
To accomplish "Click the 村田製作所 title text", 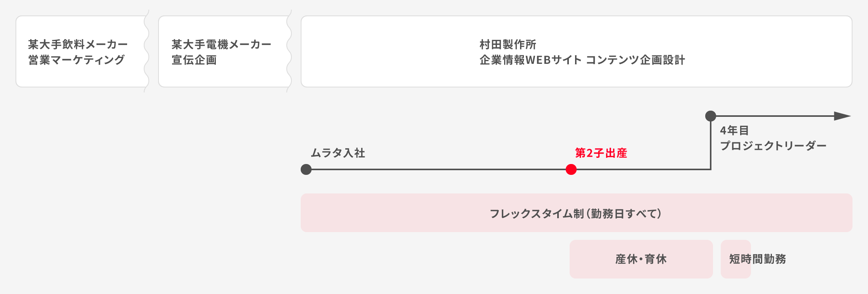I will pyautogui.click(x=508, y=44).
